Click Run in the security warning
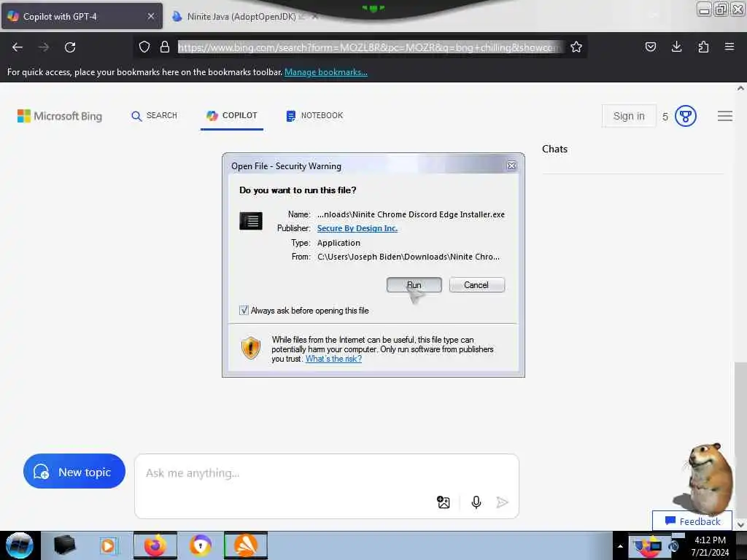 pyautogui.click(x=414, y=285)
